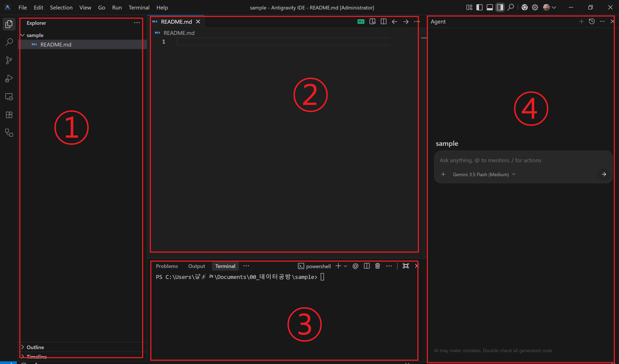Image resolution: width=619 pixels, height=364 pixels.
Task: Open Markdown preview to the side
Action: (372, 22)
